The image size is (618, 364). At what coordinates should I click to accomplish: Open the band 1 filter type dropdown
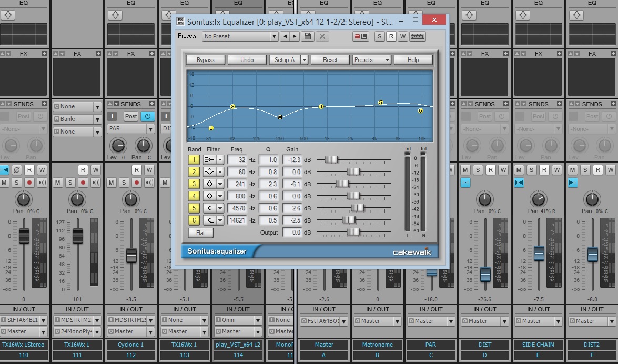[220, 160]
